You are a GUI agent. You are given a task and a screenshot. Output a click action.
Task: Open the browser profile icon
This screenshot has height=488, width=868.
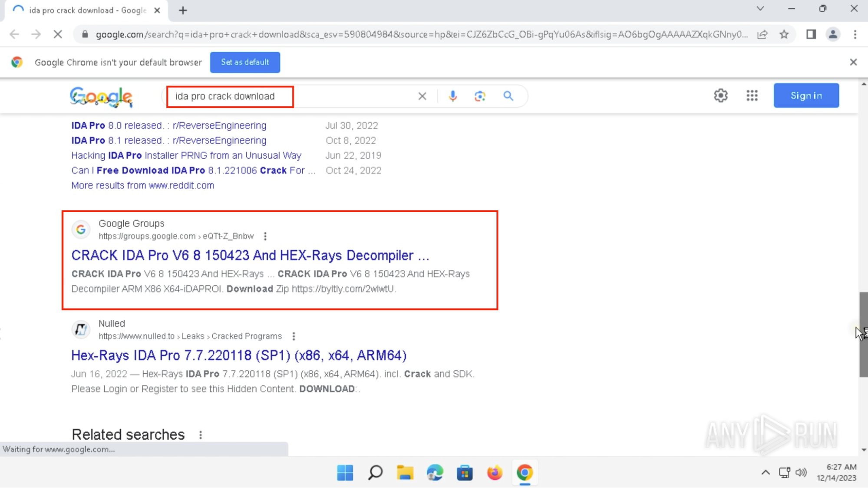[x=833, y=34]
